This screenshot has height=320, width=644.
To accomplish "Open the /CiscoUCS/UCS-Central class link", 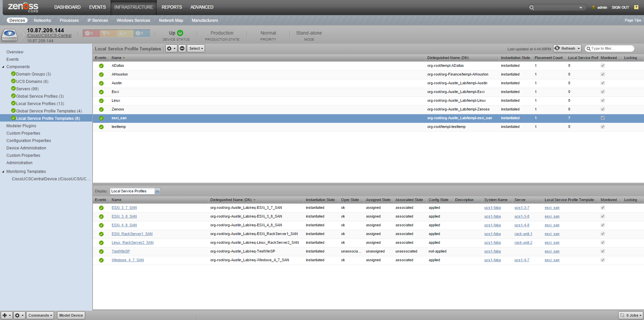I will pos(49,36).
